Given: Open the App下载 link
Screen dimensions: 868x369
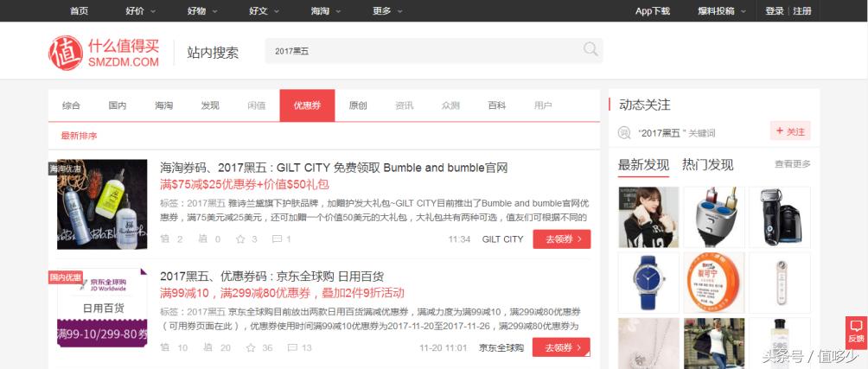Looking at the screenshot, I should (x=653, y=11).
